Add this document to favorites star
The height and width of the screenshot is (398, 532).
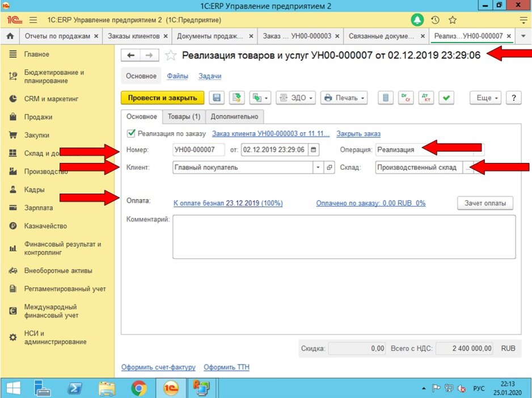click(171, 55)
